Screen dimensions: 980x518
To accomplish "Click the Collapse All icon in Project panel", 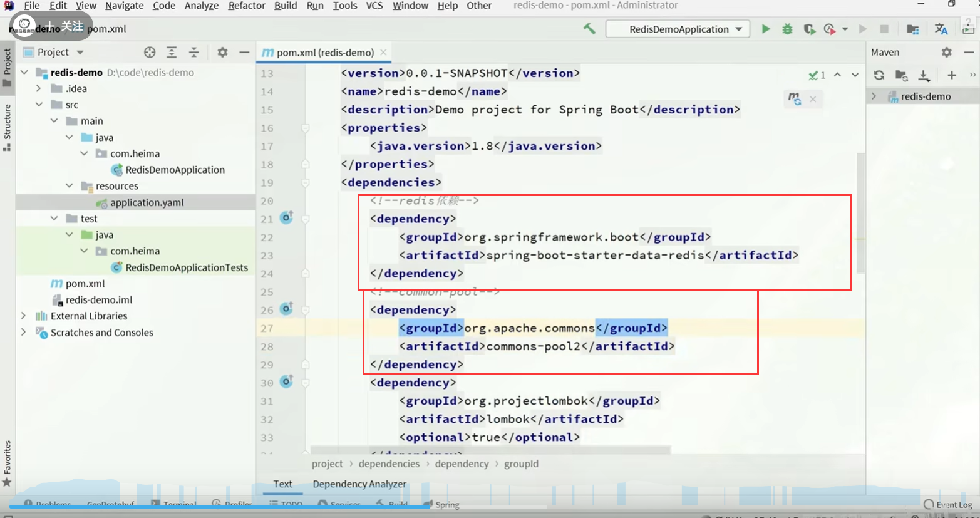I will click(x=194, y=52).
